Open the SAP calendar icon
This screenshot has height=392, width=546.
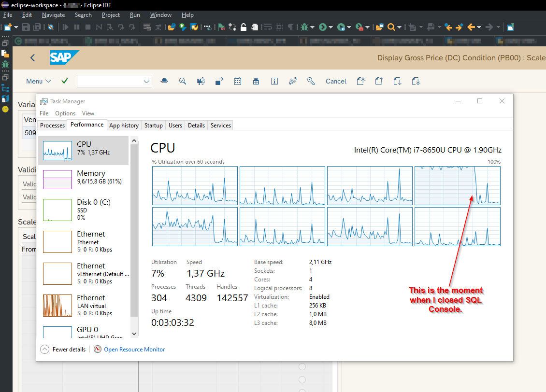(x=237, y=81)
